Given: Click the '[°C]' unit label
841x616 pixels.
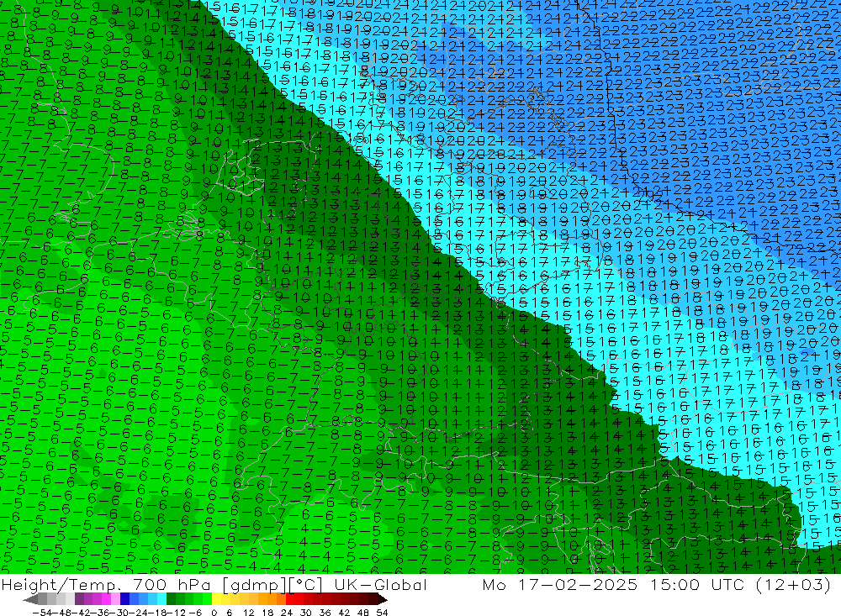Looking at the screenshot, I should click(x=306, y=585).
